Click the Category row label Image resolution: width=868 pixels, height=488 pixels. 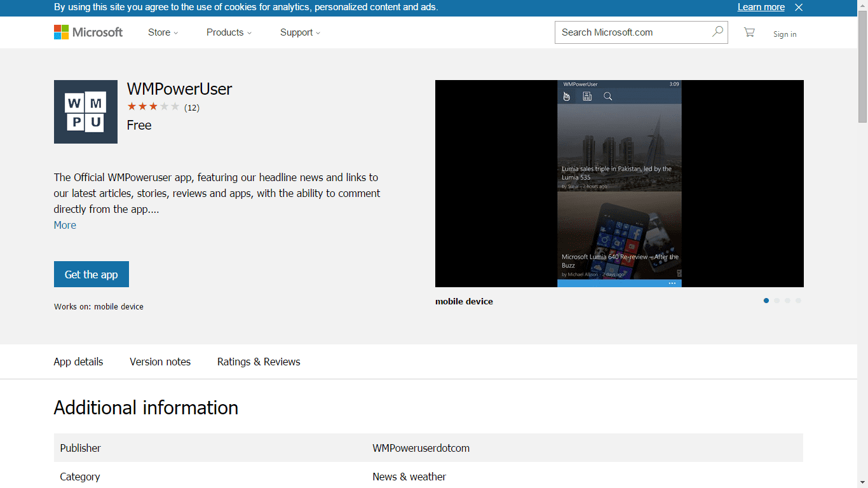pyautogui.click(x=80, y=477)
